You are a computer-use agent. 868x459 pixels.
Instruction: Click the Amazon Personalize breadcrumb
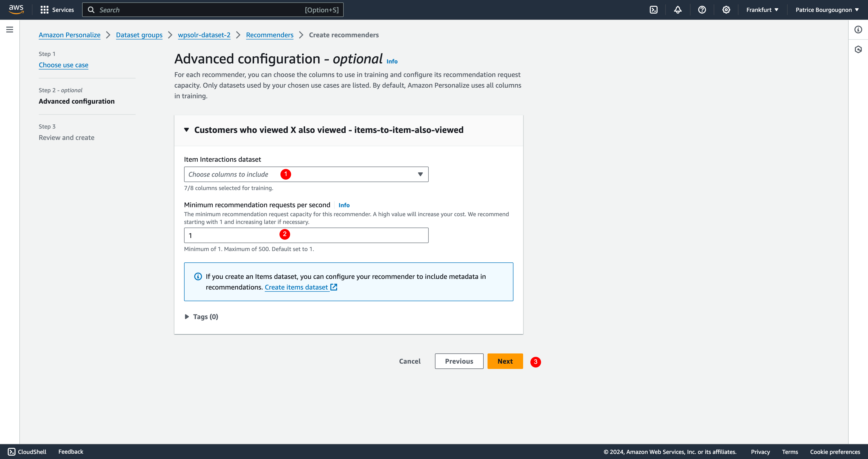click(70, 35)
